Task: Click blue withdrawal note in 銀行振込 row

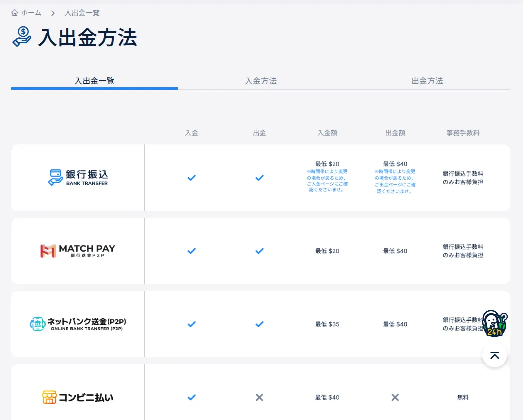Action: (x=395, y=181)
